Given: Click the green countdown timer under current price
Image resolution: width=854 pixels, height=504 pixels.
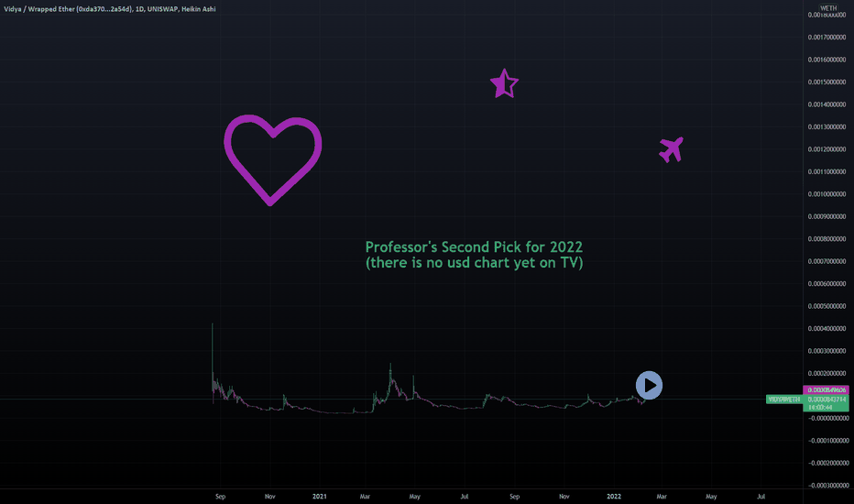Looking at the screenshot, I should 820,407.
